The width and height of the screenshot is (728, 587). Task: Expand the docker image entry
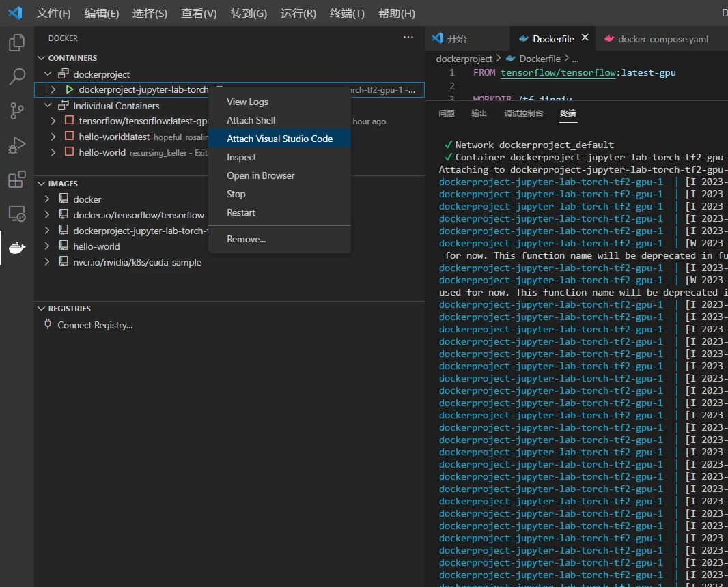click(x=47, y=199)
